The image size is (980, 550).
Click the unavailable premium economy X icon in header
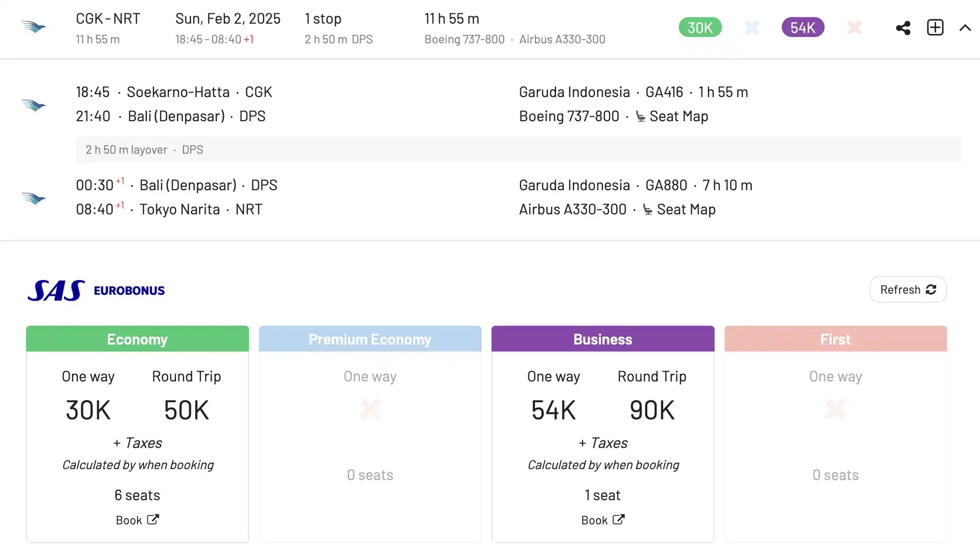(752, 28)
